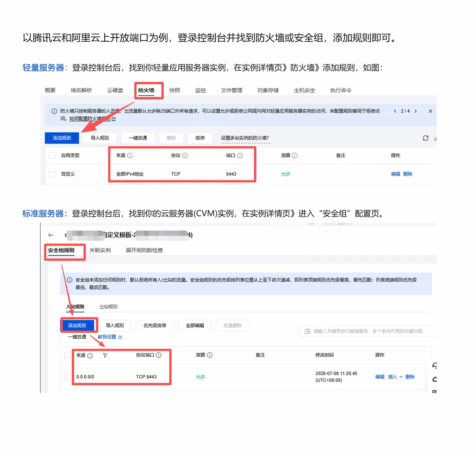Click 插入 for the 0.0.0.0/0 rule
This screenshot has height=453, width=476.
pos(392,377)
